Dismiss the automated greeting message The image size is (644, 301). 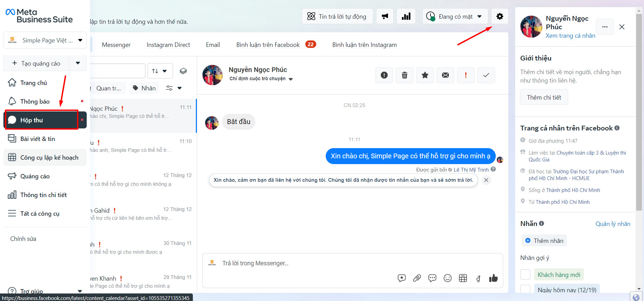pyautogui.click(x=486, y=180)
